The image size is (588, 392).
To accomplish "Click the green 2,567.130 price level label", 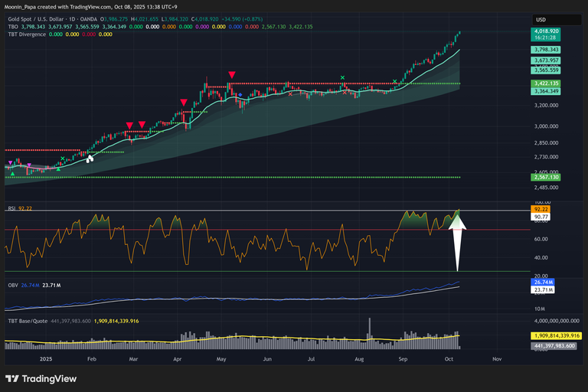I will pyautogui.click(x=547, y=178).
